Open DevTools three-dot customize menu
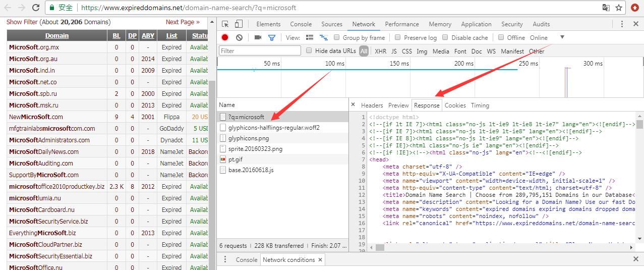 pos(622,24)
